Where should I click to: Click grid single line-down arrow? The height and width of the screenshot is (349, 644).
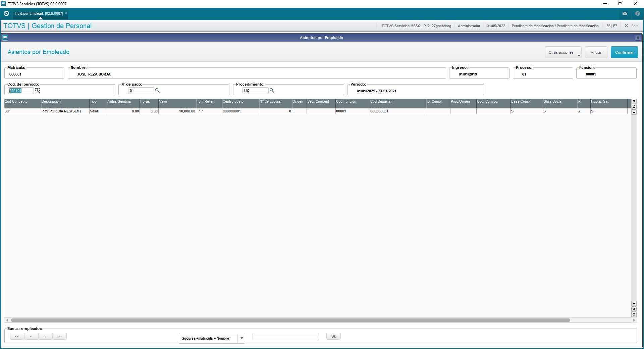point(634,304)
